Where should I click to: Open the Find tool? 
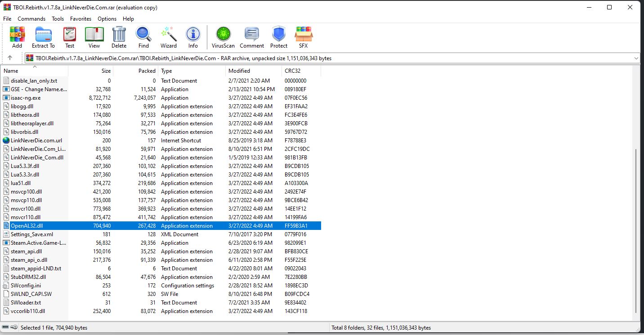[143, 37]
